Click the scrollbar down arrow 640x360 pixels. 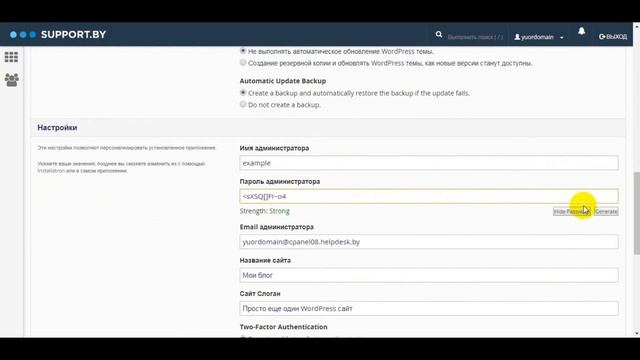click(x=637, y=333)
